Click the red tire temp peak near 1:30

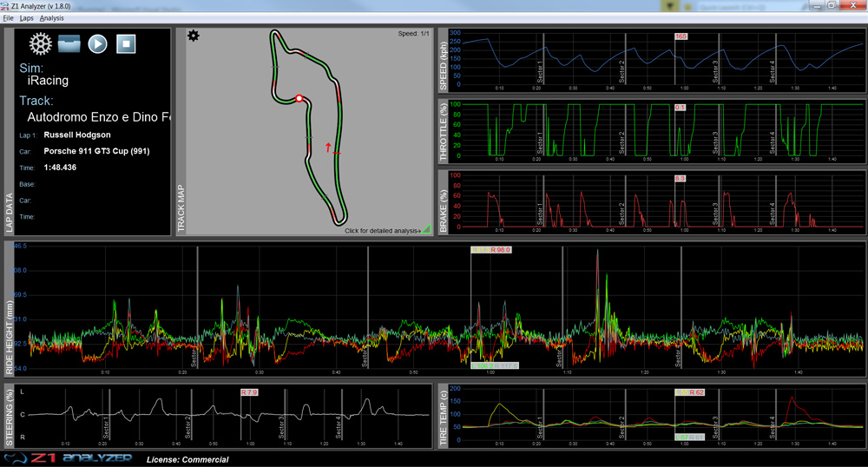click(x=792, y=398)
